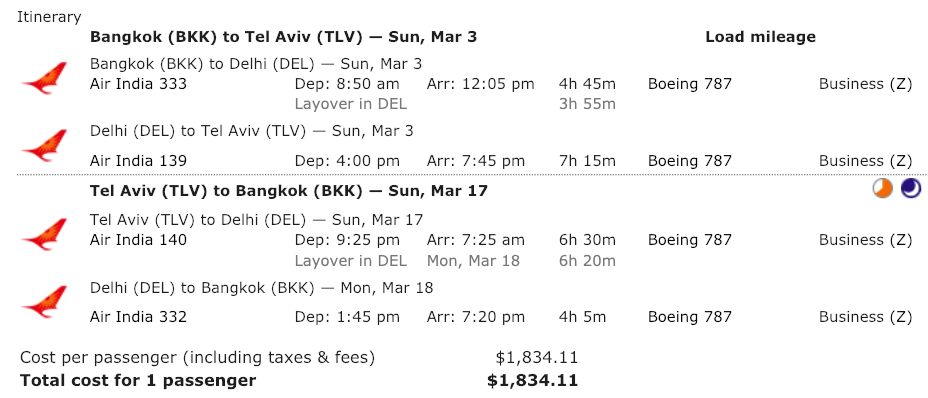Click the orange long-layover warning icon

coord(882,189)
